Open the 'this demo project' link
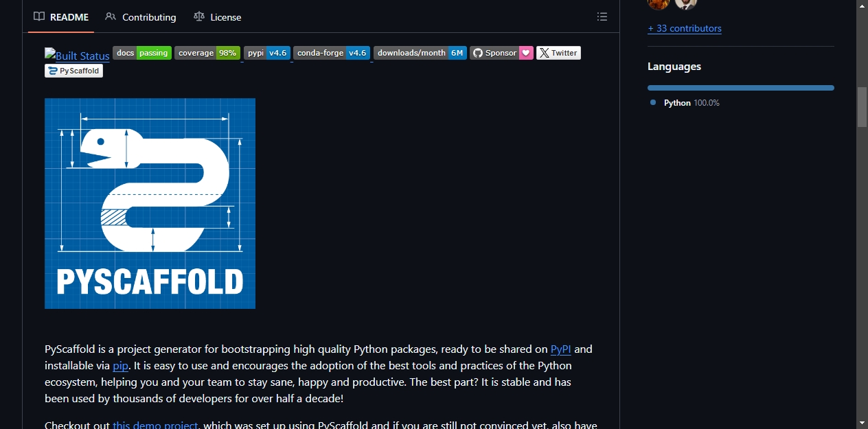 pyautogui.click(x=156, y=425)
